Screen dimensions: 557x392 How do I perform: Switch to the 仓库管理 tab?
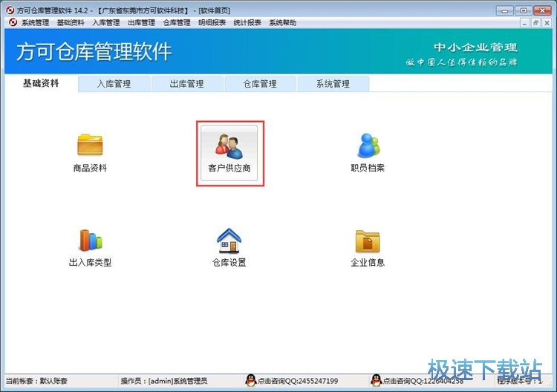coord(260,84)
